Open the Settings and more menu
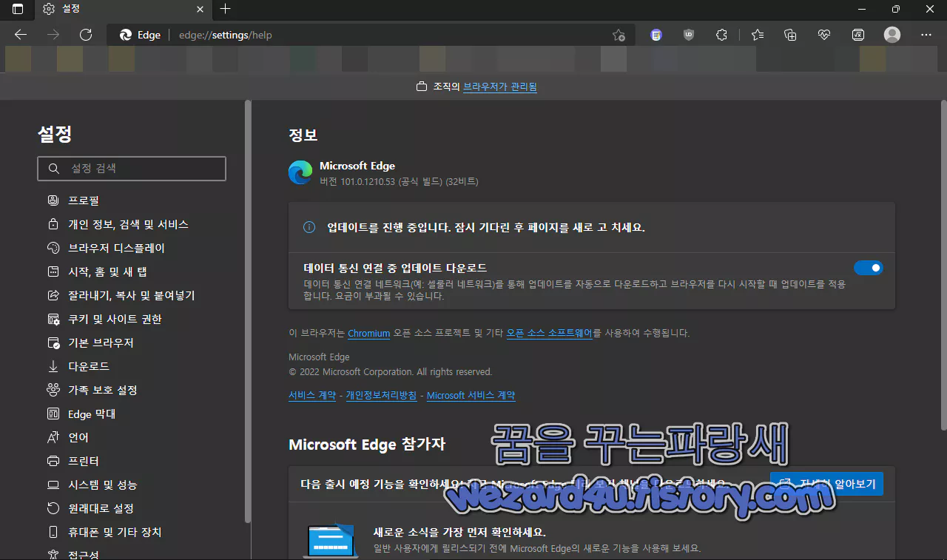The height and width of the screenshot is (560, 947). click(926, 34)
